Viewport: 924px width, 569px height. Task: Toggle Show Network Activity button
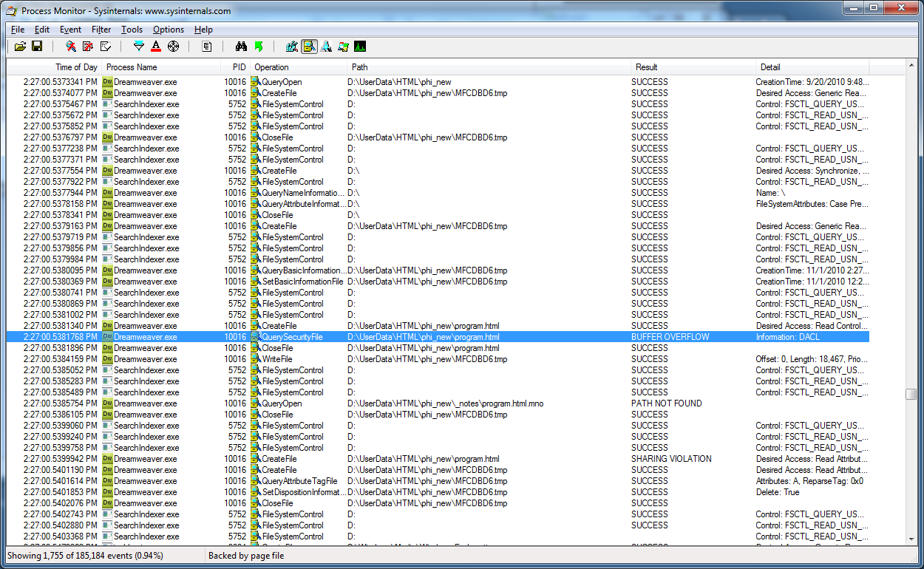(326, 47)
